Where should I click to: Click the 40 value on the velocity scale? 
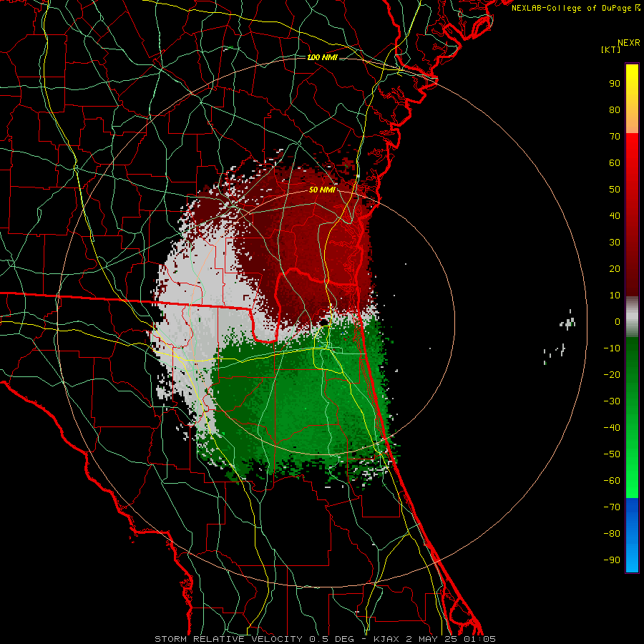click(615, 215)
